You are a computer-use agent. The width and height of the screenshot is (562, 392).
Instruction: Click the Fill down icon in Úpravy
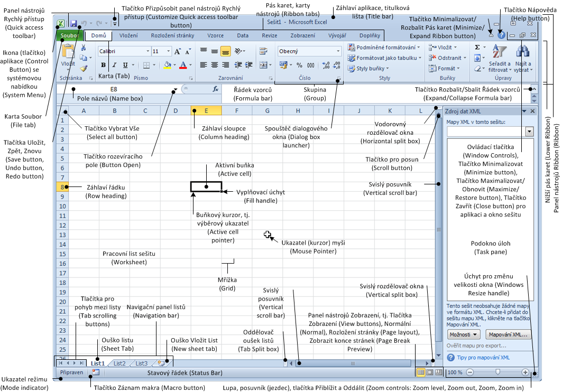click(477, 58)
